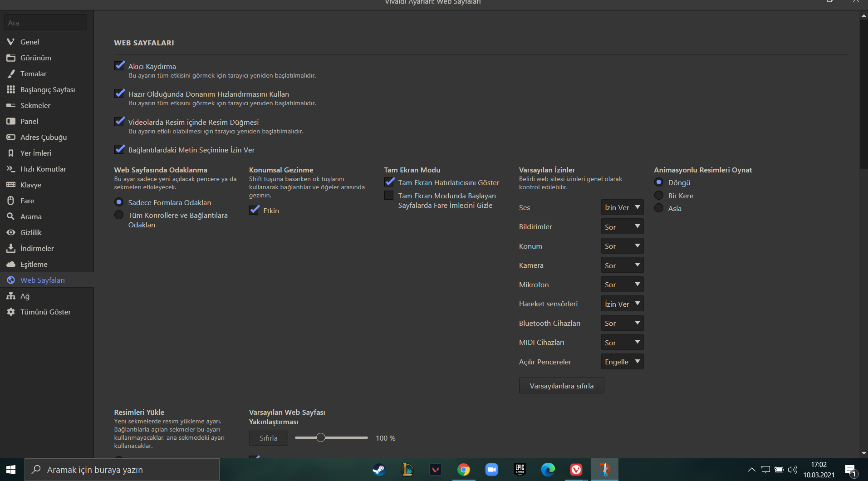This screenshot has height=481, width=868.
Task: Open the Açılır Pencereler dropdown
Action: coord(622,362)
